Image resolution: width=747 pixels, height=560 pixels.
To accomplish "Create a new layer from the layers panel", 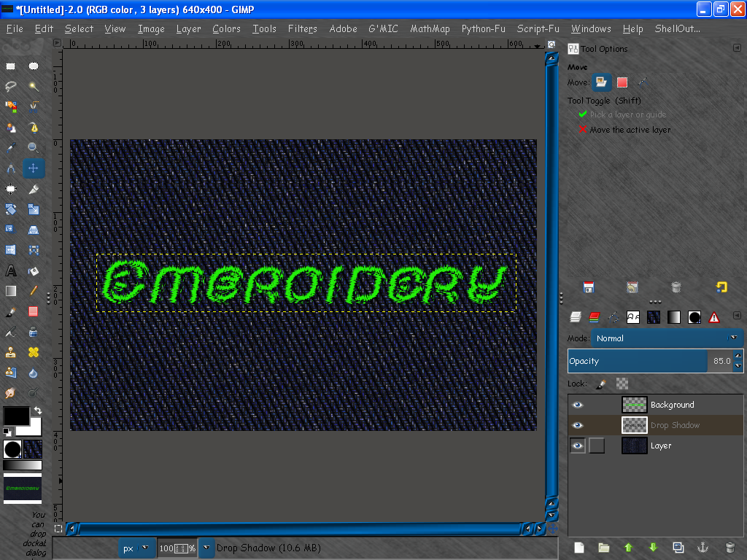I will pos(578,547).
